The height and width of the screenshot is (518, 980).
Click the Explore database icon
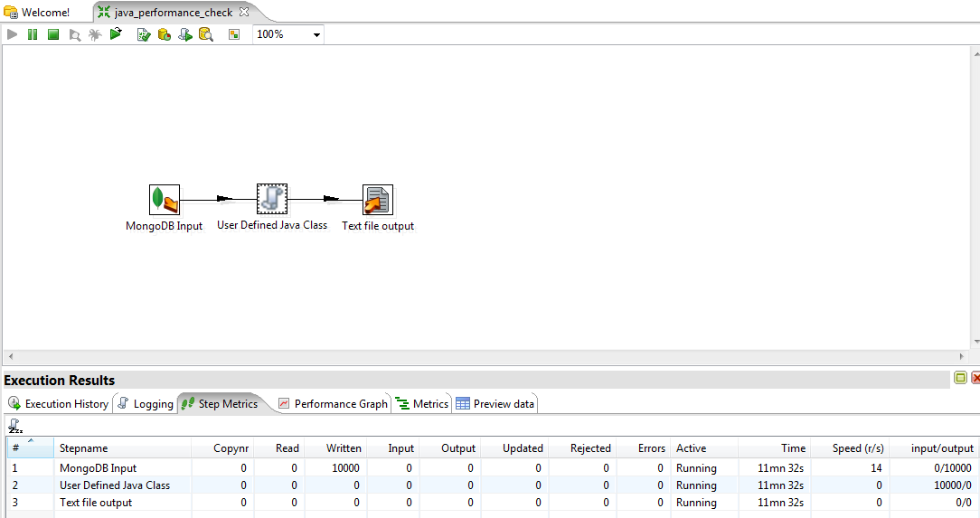coord(205,35)
